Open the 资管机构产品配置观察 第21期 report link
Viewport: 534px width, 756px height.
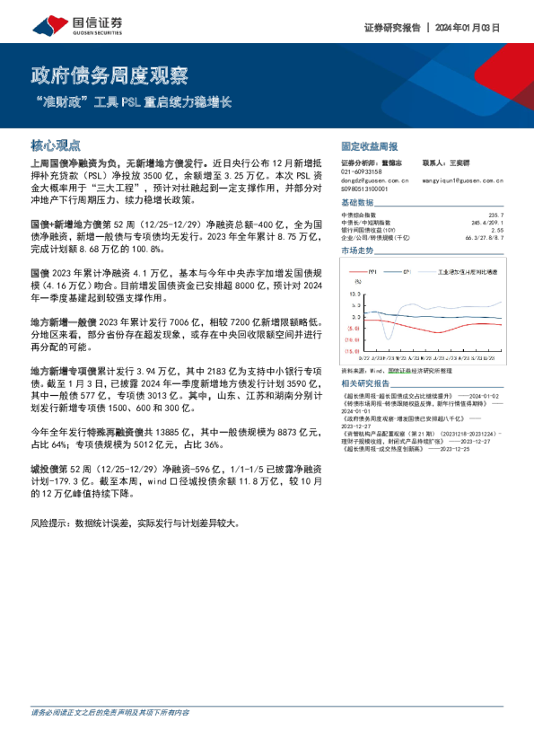[x=422, y=437]
